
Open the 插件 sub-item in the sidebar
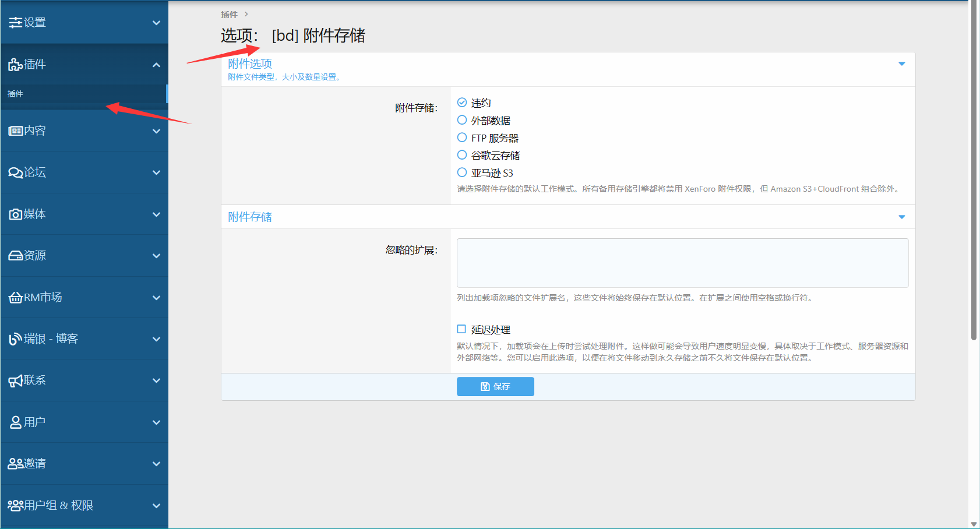(16, 94)
